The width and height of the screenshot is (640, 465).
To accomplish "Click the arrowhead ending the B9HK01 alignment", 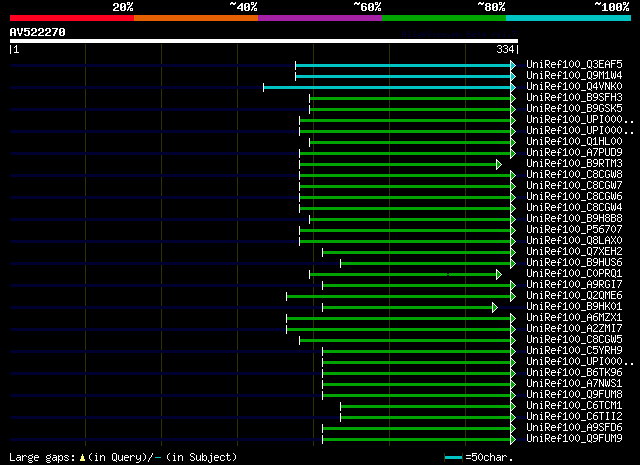I will coord(495,308).
